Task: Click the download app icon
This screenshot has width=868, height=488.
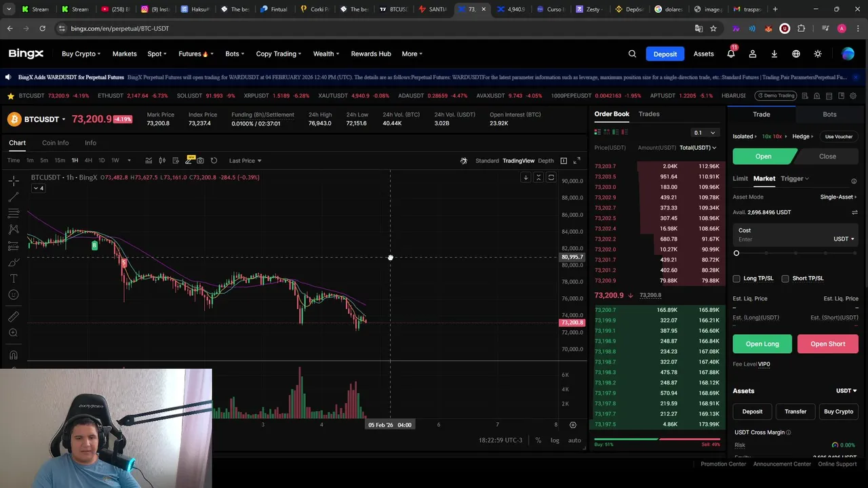Action: coord(774,54)
